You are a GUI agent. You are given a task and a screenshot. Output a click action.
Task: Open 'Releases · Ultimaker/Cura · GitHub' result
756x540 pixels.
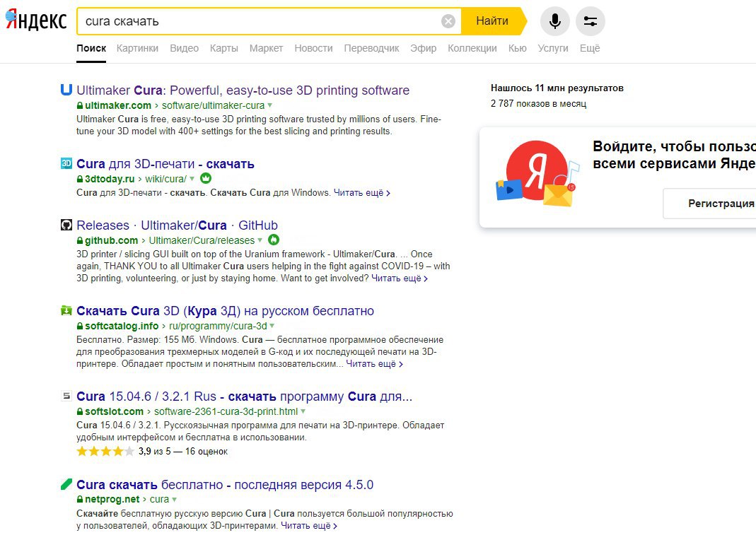click(177, 225)
